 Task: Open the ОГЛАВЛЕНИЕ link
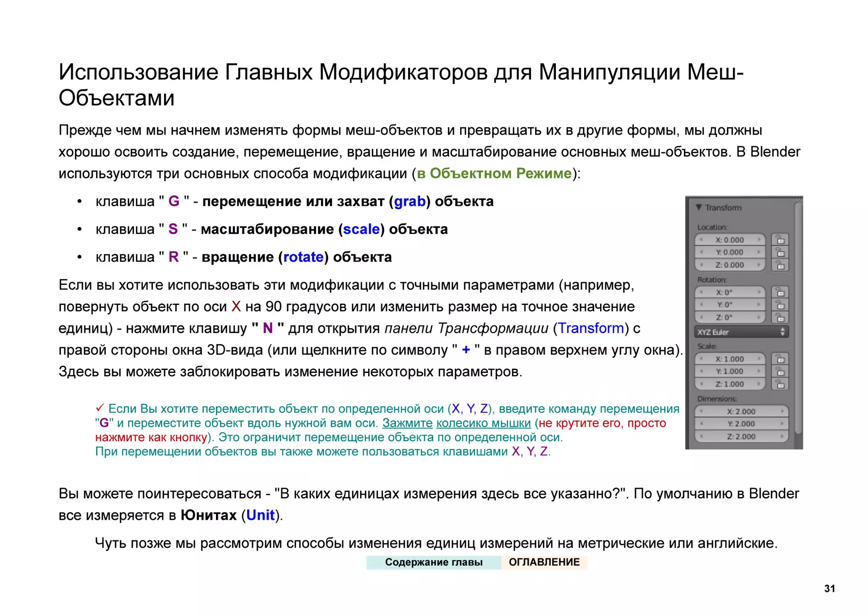(544, 562)
